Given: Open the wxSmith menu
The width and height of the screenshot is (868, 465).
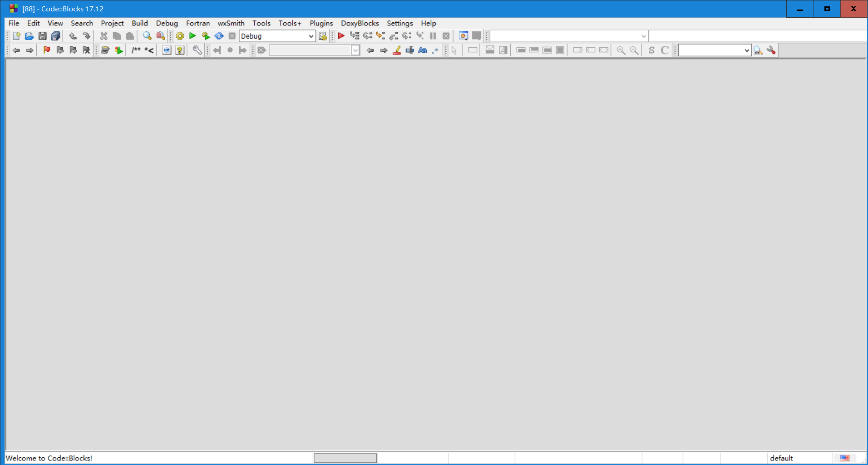Looking at the screenshot, I should [x=231, y=23].
